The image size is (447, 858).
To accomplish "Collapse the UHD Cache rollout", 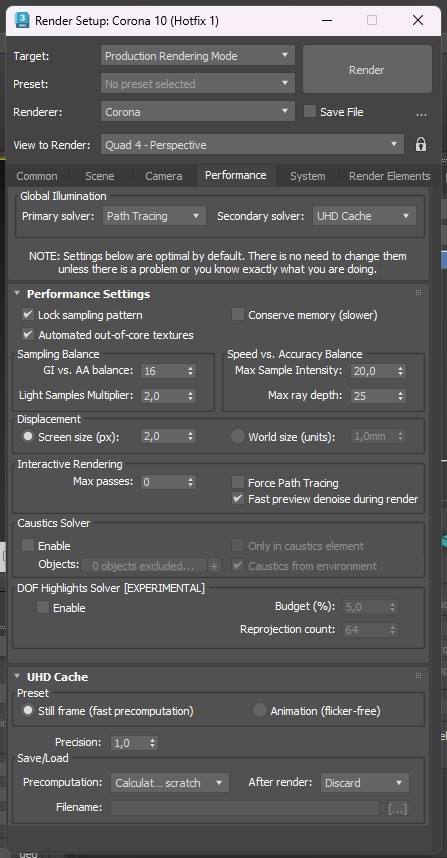I will point(18,677).
